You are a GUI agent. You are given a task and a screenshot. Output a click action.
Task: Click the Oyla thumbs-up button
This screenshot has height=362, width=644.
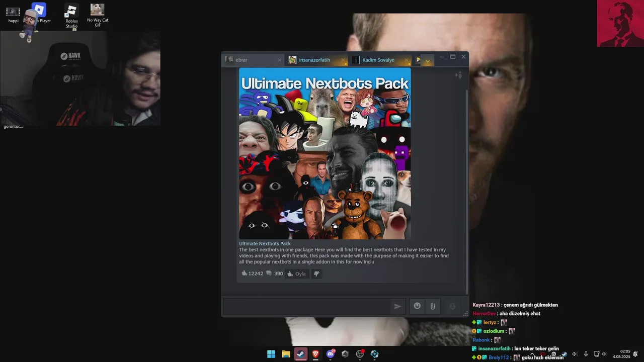click(x=296, y=274)
